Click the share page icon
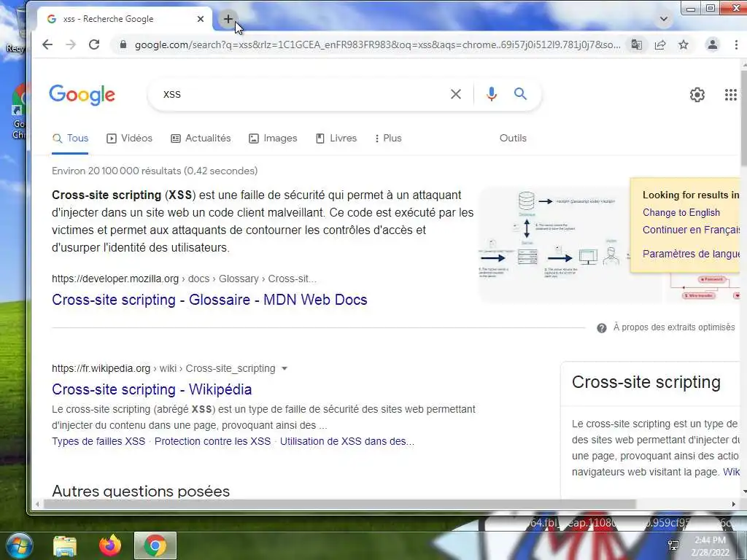The image size is (747, 560). 659,44
